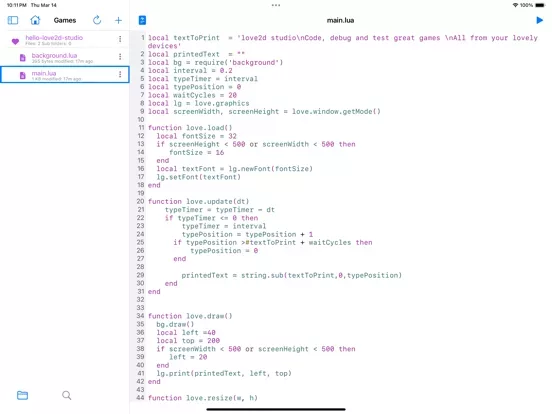
Task: Switch to the files folder tab
Action: tap(23, 395)
